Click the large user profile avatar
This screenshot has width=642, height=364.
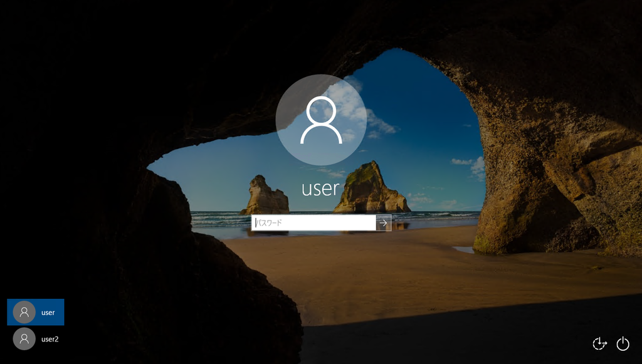coord(321,120)
